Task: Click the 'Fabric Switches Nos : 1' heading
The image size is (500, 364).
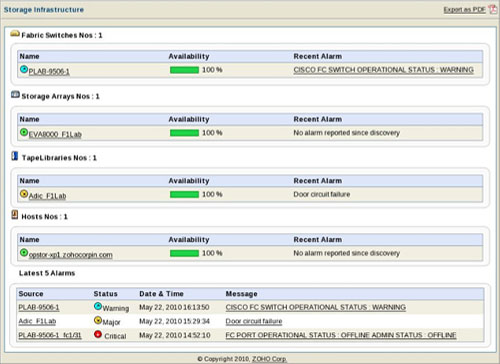Action: [62, 35]
